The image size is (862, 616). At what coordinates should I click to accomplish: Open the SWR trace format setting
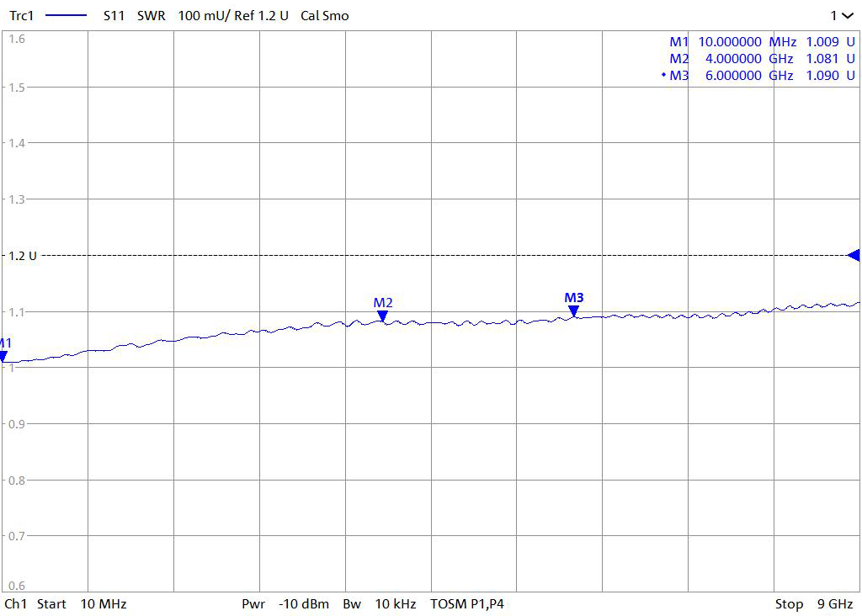(x=152, y=16)
